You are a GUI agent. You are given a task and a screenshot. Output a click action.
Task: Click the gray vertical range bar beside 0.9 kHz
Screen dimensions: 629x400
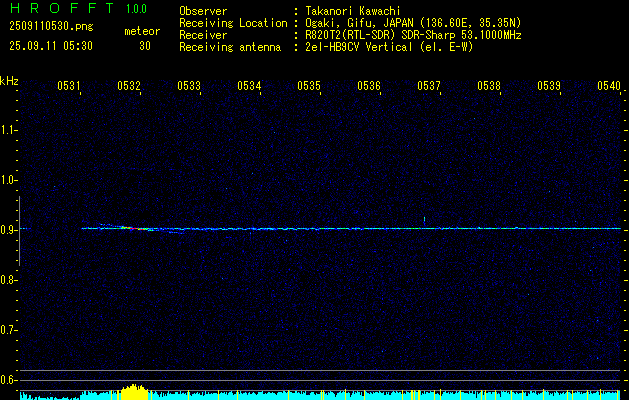point(19,231)
